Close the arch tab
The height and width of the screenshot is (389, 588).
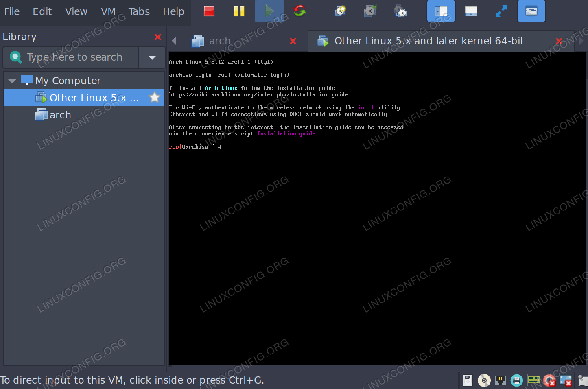(x=293, y=41)
